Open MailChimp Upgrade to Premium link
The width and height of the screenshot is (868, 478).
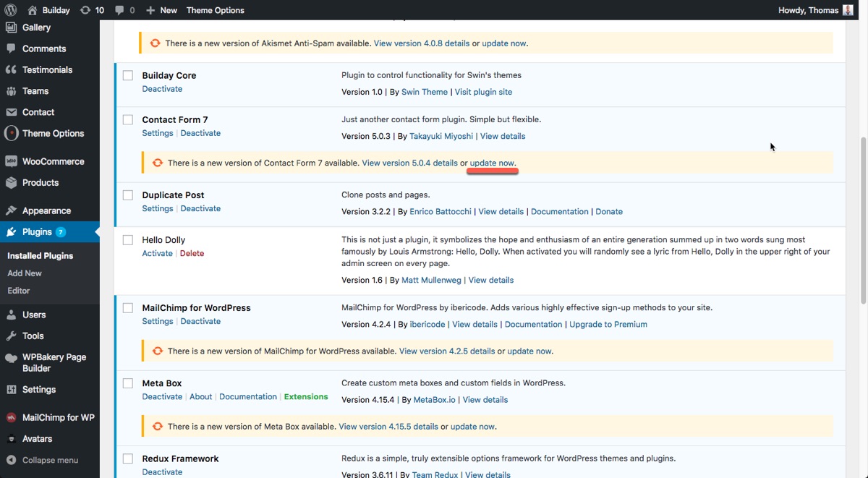pos(608,325)
